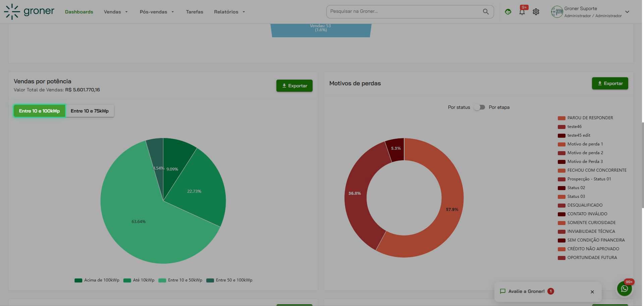Viewport: 644px width, 306px height.
Task: Toggle CONTATO INVÁLIDO legend entry
Action: tap(583, 214)
